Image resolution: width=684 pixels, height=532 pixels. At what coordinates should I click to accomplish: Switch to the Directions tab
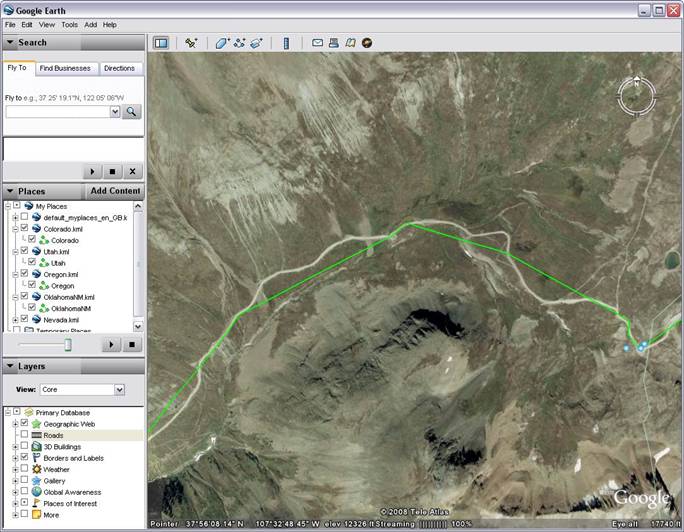(x=120, y=68)
